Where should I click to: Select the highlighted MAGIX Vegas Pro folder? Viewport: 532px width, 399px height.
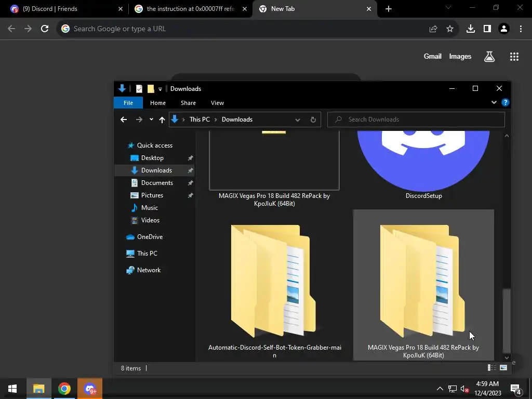coord(423,285)
